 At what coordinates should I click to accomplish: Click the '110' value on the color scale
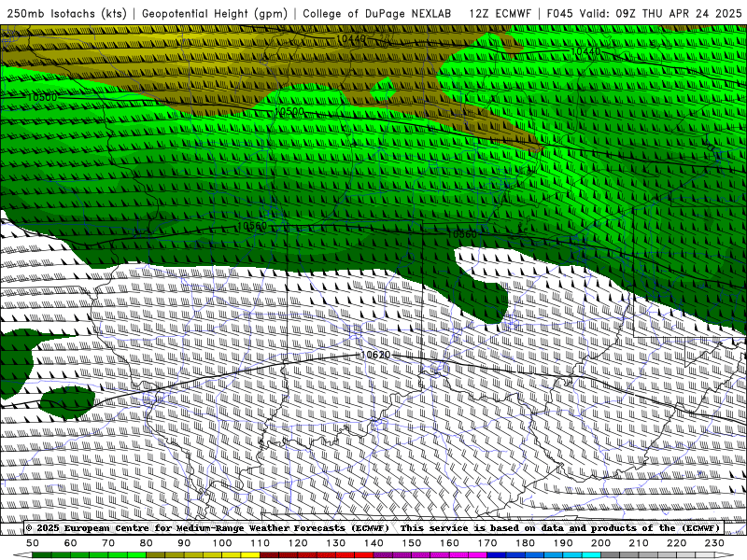(261, 543)
